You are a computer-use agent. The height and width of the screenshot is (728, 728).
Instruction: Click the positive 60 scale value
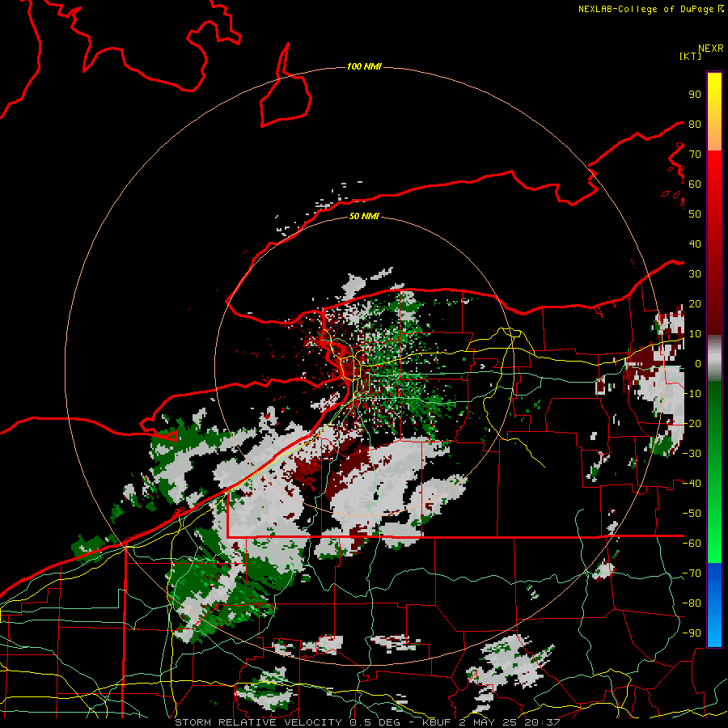pos(695,184)
